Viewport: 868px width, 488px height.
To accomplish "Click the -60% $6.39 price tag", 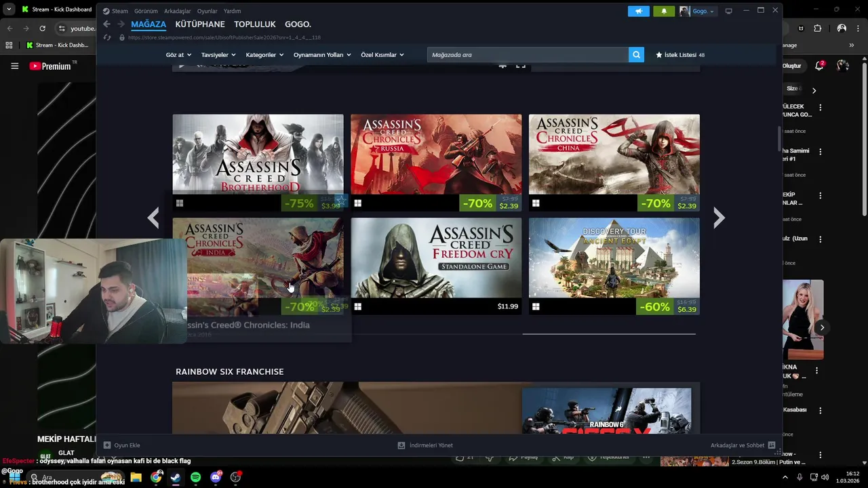I will pos(668,306).
